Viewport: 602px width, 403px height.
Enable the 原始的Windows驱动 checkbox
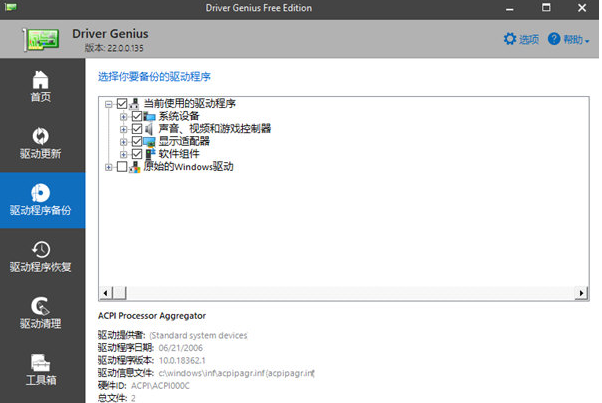pos(123,167)
